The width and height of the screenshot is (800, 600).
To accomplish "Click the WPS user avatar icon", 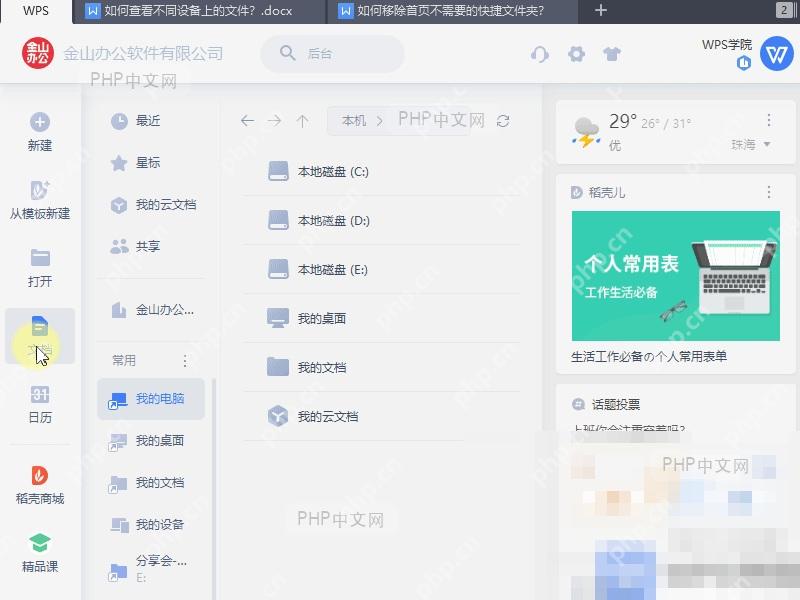I will pos(777,53).
